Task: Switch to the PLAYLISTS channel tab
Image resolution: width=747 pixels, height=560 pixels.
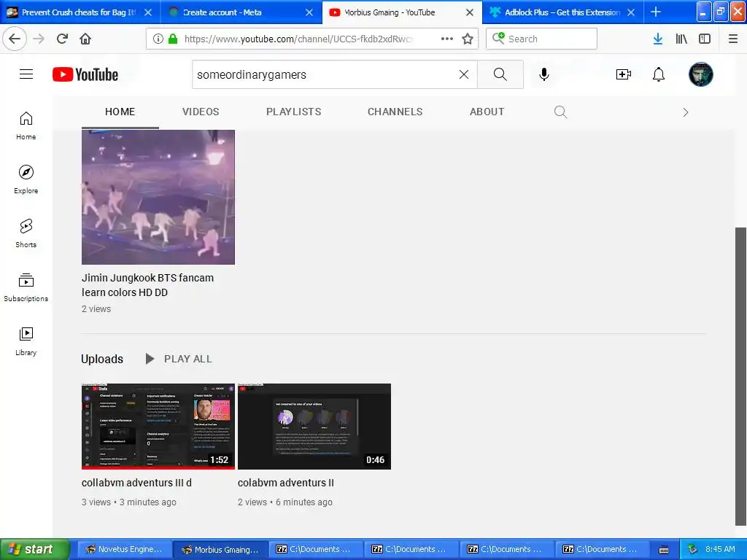Action: click(293, 112)
